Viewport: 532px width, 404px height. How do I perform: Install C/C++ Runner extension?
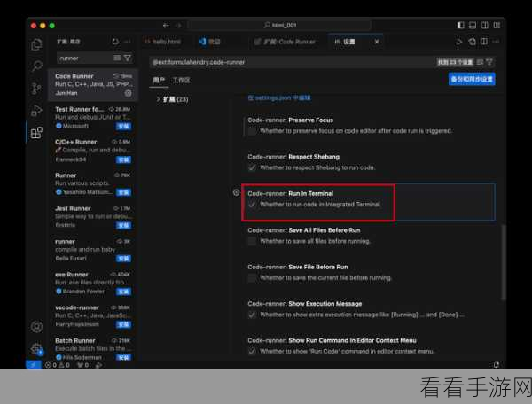tap(123, 159)
